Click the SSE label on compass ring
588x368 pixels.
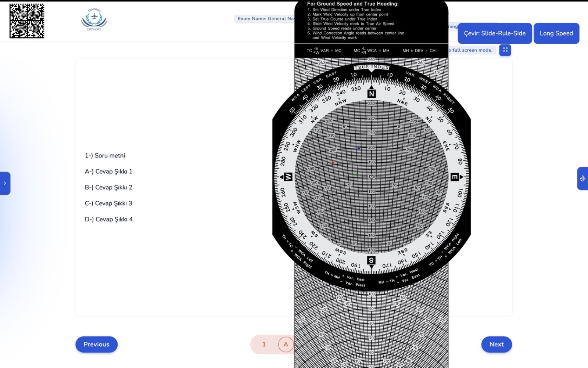pos(402,252)
